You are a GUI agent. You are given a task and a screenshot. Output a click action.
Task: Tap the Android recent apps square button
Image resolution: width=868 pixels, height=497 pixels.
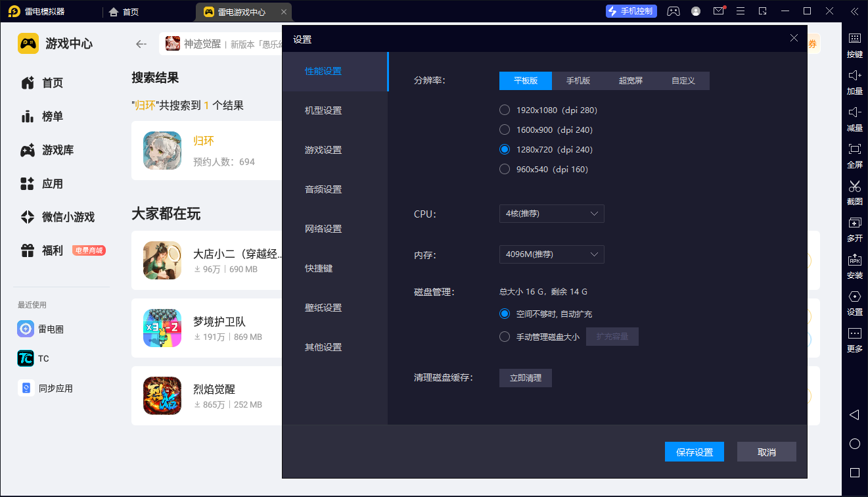coord(854,473)
